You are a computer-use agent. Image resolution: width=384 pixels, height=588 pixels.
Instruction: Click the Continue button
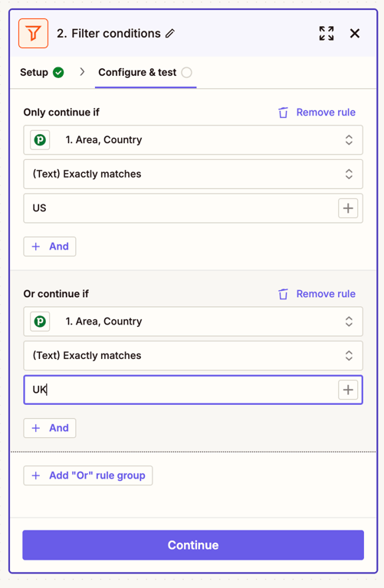(193, 545)
